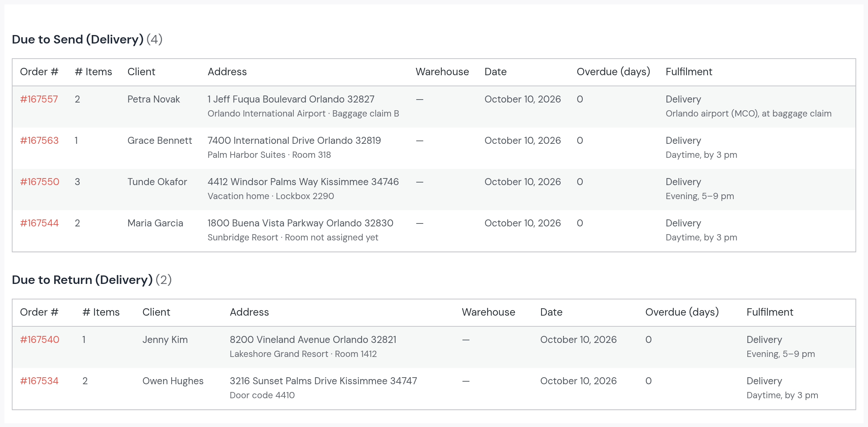Select client name Maria Garcia

155,223
